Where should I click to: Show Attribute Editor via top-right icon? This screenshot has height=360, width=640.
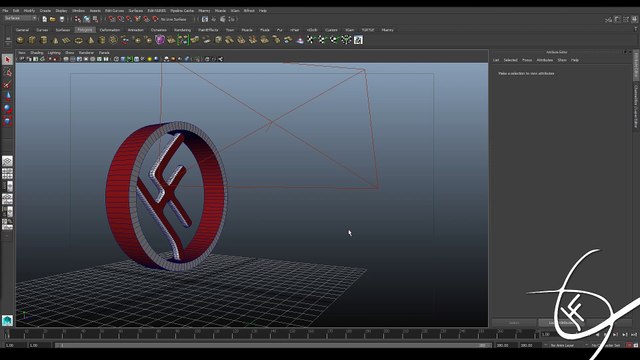pos(617,19)
